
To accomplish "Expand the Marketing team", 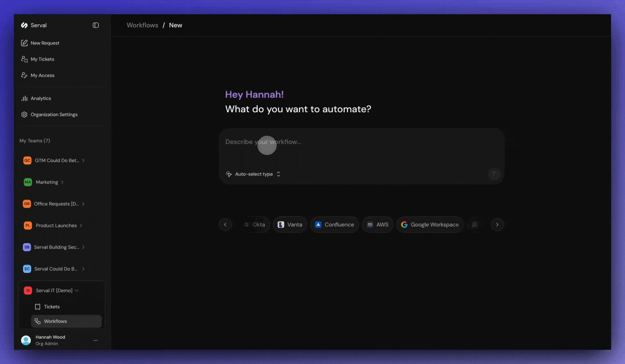I will [63, 182].
